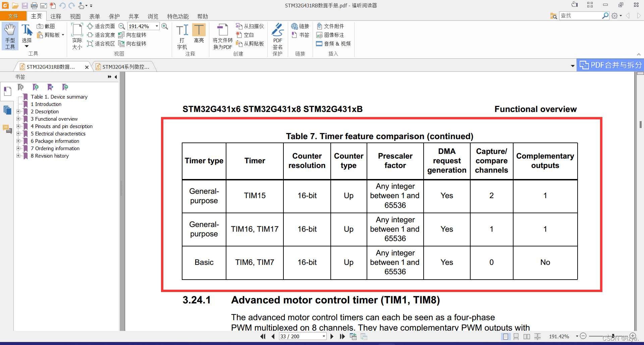Open the pages thumbnail panel in sidebar

point(7,110)
